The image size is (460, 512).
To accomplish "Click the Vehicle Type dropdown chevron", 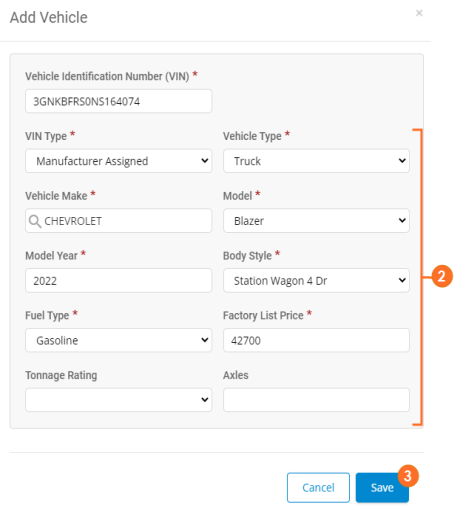I will click(402, 161).
